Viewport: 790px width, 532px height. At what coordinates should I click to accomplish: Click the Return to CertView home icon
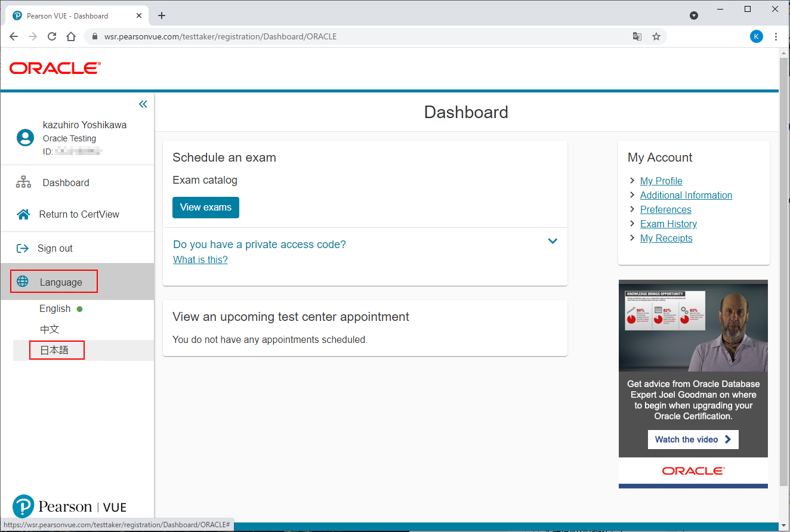(23, 214)
